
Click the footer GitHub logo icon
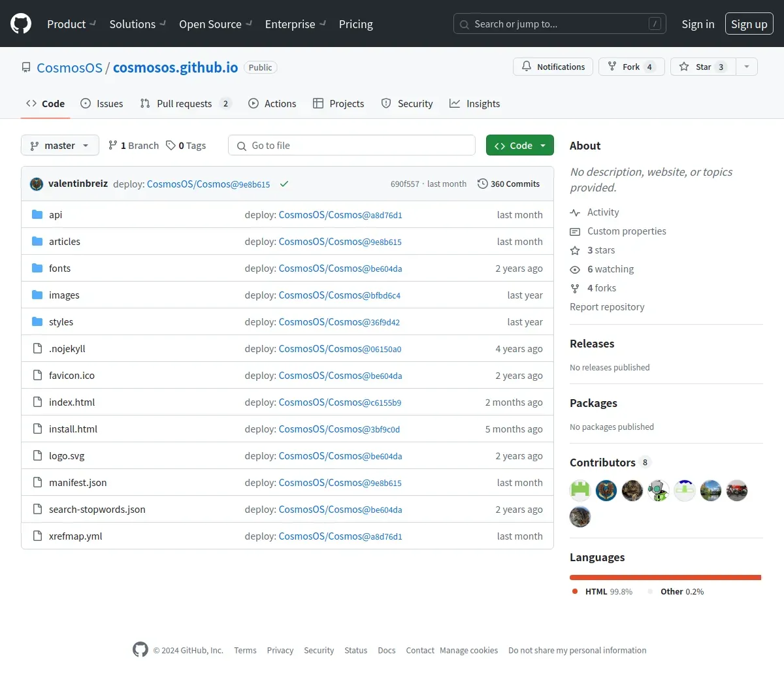click(140, 649)
